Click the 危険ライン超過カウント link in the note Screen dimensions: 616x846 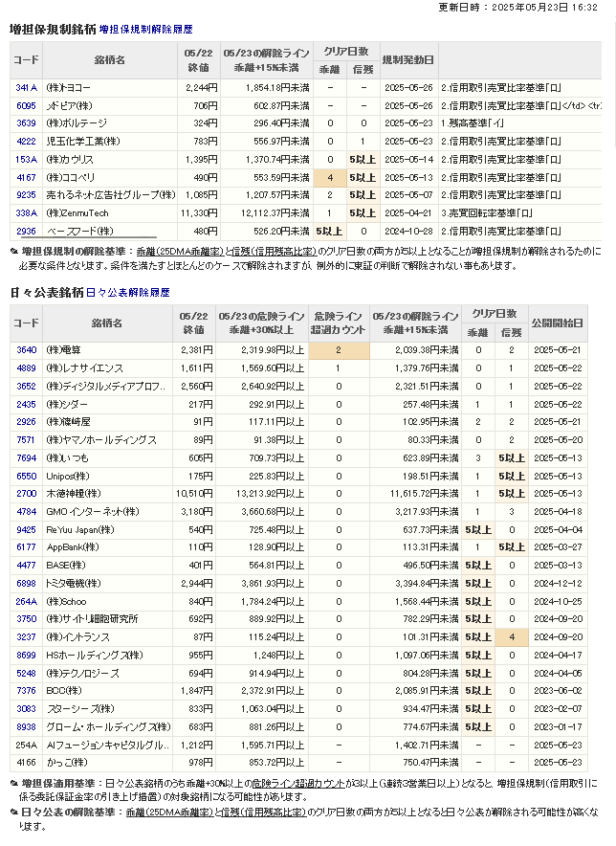[x=298, y=784]
